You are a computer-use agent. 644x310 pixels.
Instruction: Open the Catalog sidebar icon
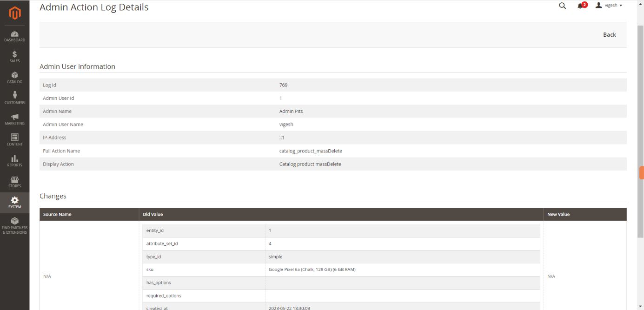pyautogui.click(x=14, y=78)
